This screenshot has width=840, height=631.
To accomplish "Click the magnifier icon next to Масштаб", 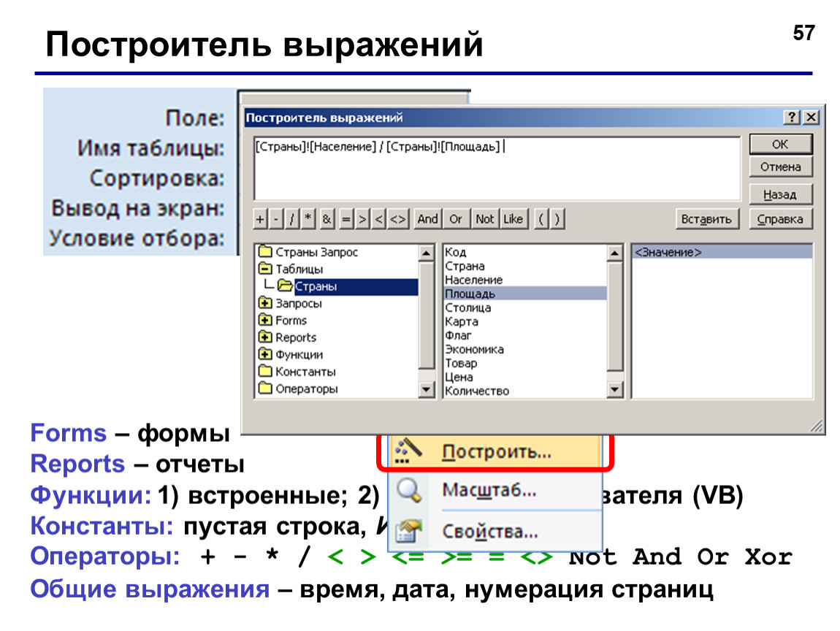I will pyautogui.click(x=409, y=490).
